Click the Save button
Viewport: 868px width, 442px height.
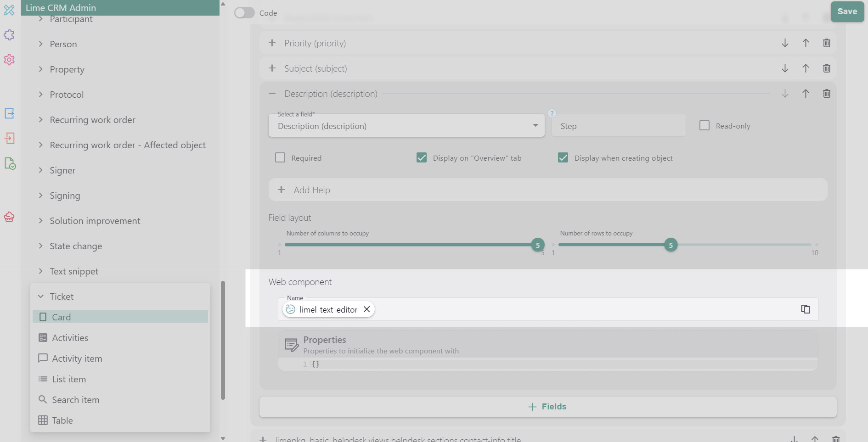pos(847,11)
